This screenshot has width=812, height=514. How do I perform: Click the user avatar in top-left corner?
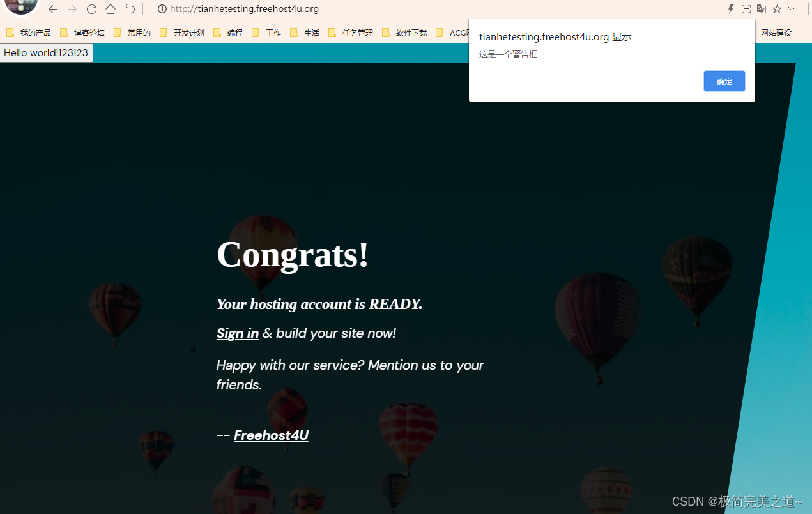21,6
